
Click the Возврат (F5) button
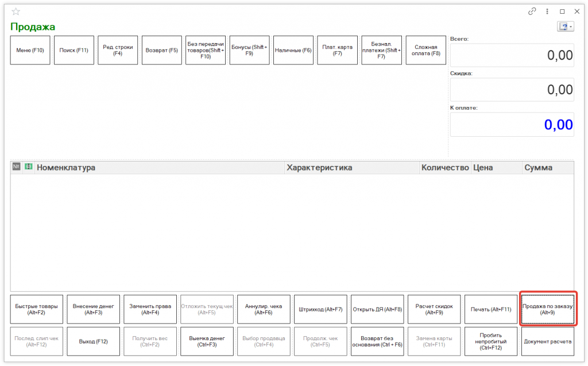161,51
